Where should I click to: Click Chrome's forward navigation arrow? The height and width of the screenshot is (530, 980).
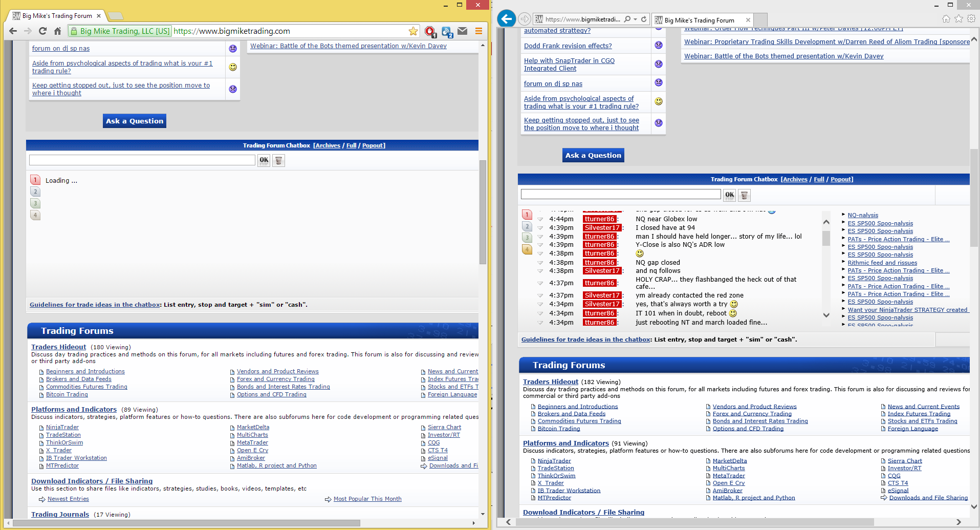(x=28, y=31)
